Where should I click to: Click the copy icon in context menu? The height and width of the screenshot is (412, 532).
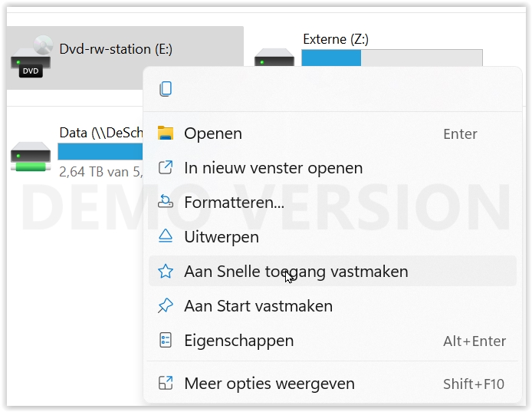pos(166,89)
